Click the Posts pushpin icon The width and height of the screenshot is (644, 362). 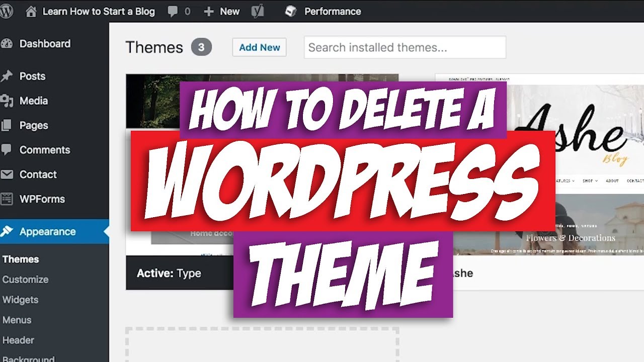(x=7, y=76)
